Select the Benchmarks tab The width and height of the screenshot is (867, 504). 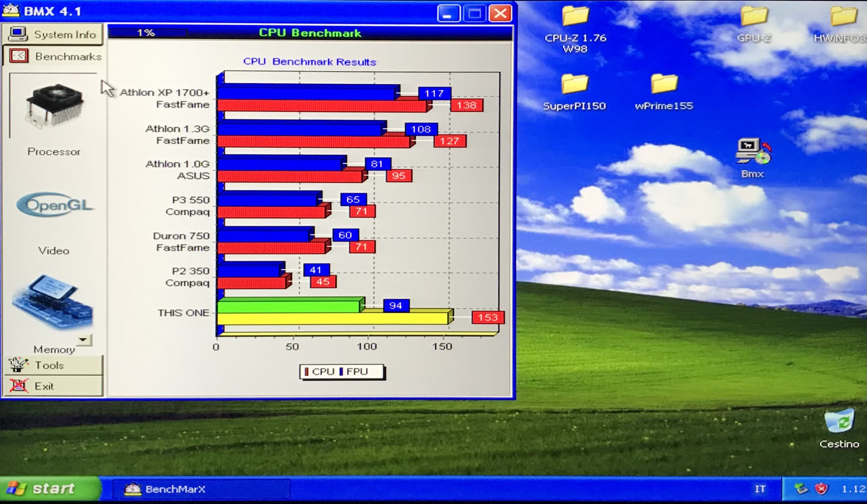53,56
